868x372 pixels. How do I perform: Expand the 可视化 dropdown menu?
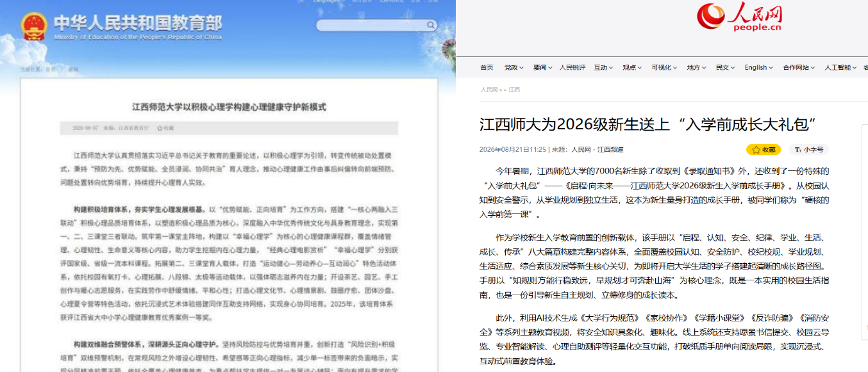point(664,67)
